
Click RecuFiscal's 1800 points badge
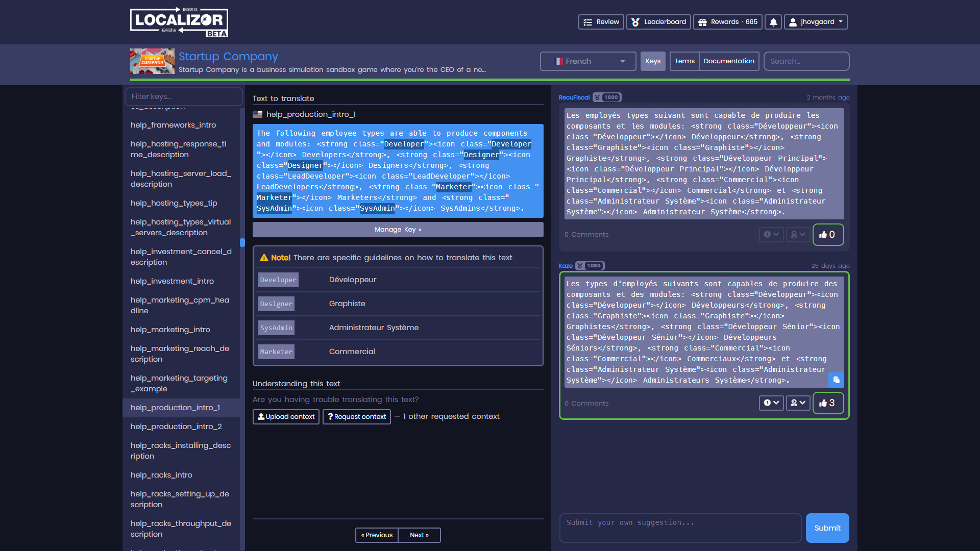coord(607,97)
